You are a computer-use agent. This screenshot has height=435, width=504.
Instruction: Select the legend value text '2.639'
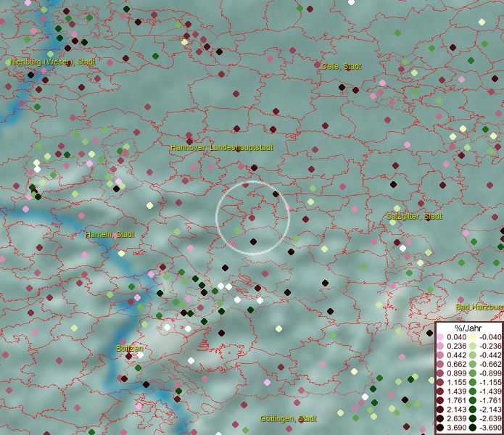pos(456,418)
